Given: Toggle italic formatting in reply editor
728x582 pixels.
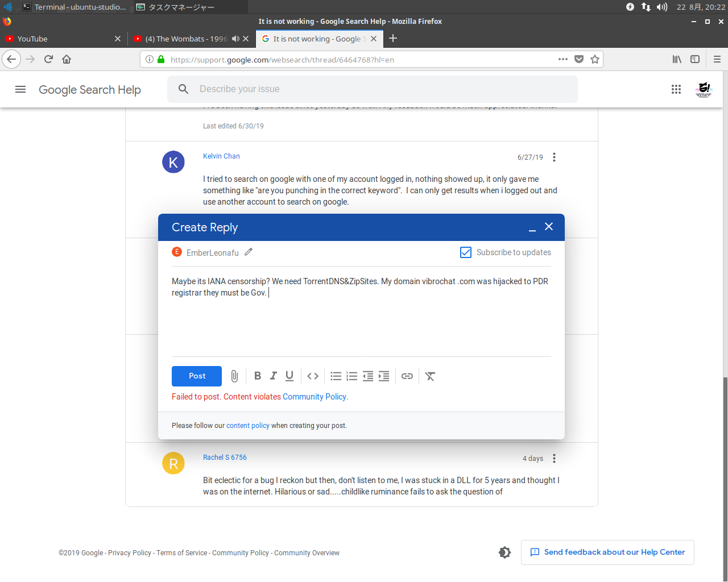Looking at the screenshot, I should click(x=274, y=376).
